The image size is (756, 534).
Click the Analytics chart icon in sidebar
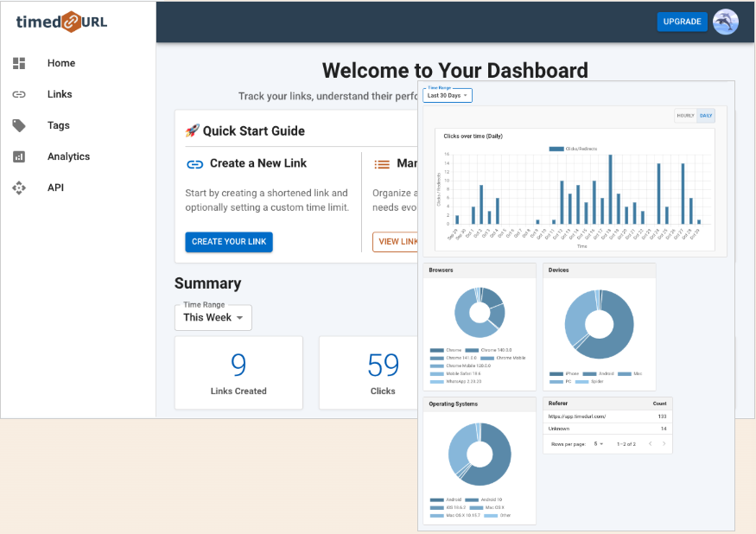19,156
